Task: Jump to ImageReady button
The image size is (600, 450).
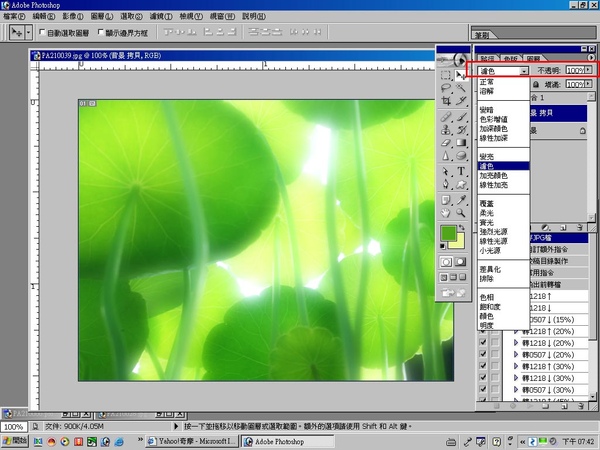Action: point(453,293)
